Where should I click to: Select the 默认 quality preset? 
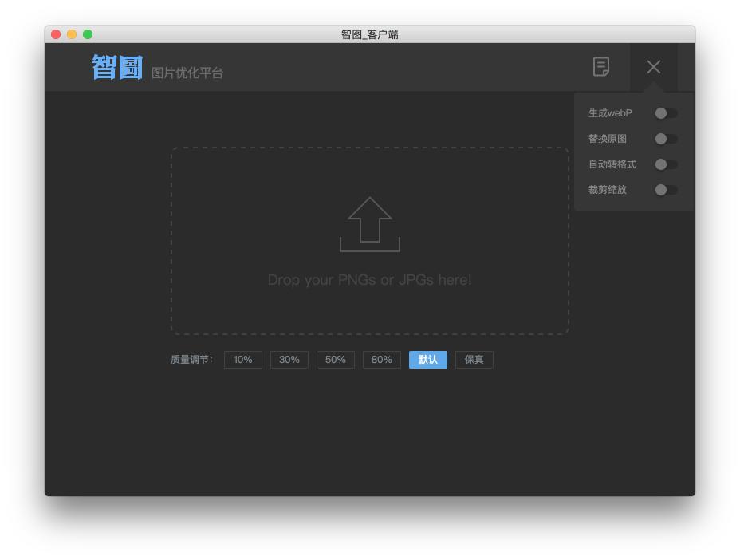point(427,359)
